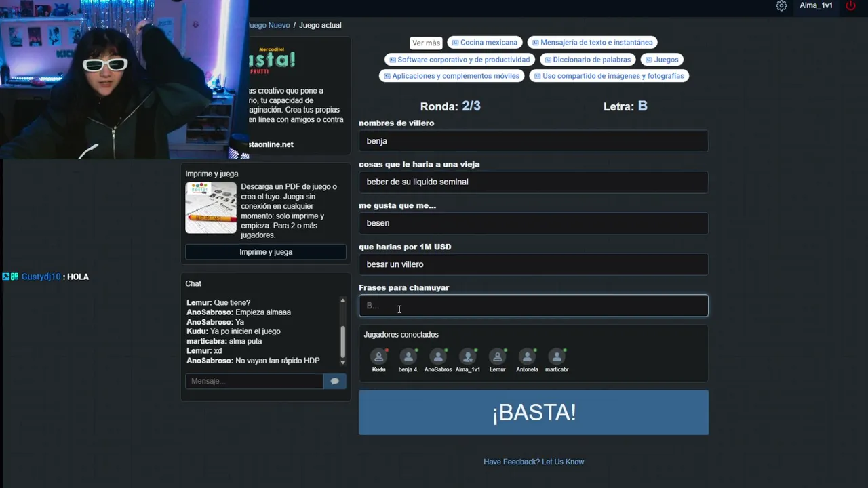Click the que harias por 1M USD field

click(534, 264)
